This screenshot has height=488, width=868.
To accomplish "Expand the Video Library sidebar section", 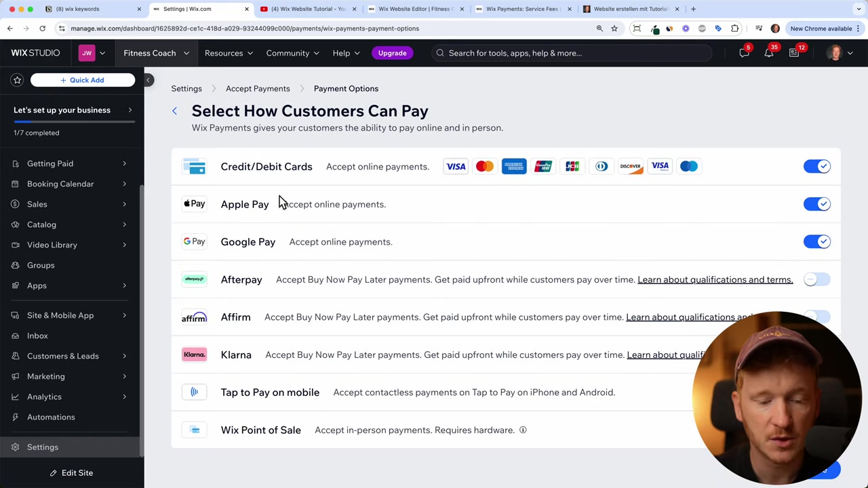I will click(72, 245).
